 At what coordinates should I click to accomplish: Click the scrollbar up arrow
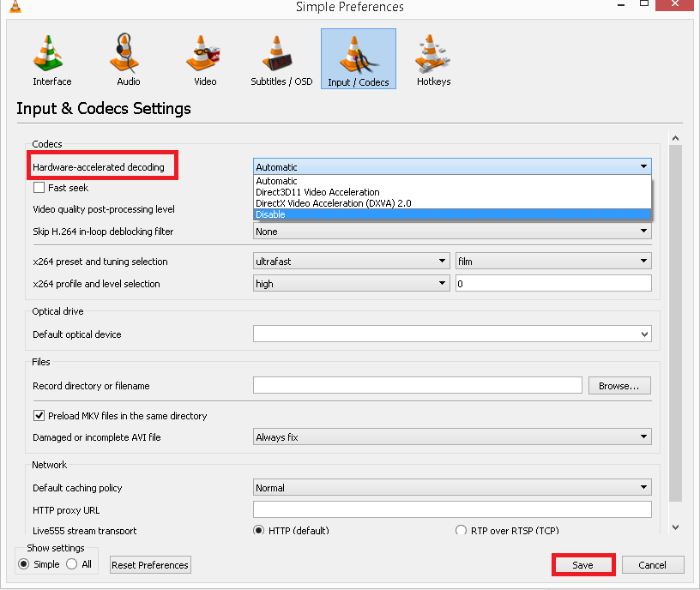pos(675,138)
